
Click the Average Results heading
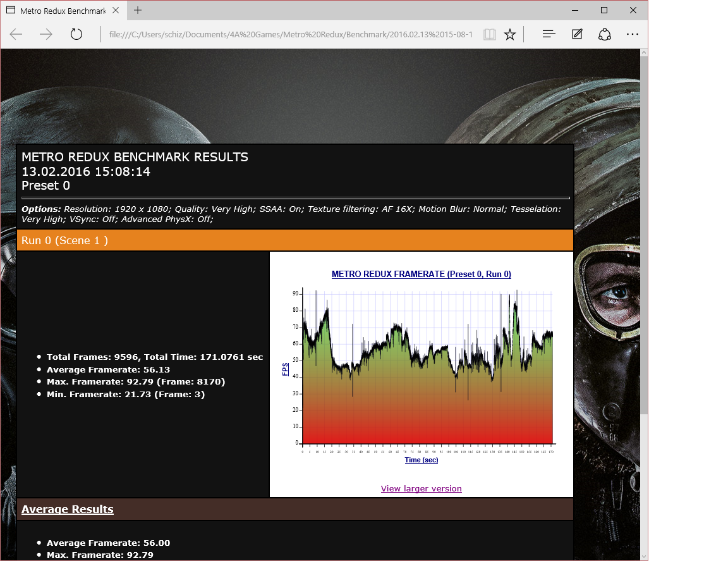click(x=68, y=509)
